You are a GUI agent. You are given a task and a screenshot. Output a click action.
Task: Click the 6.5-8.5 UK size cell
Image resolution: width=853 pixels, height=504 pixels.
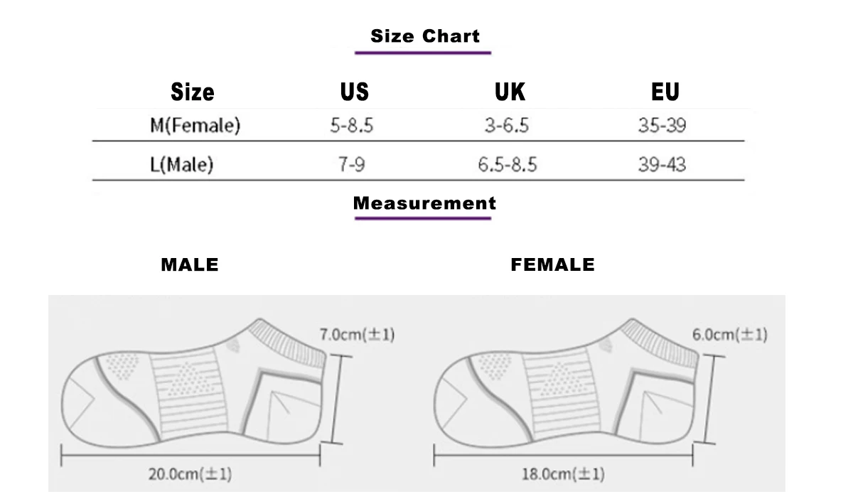tap(507, 166)
